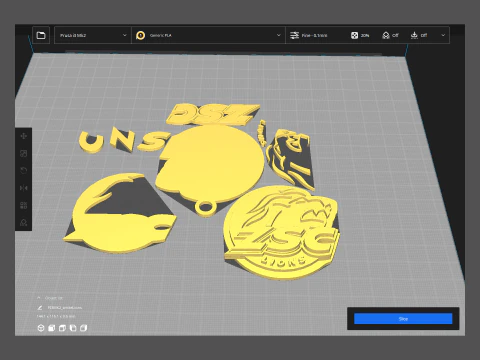Click the infill 20% icon
The width and height of the screenshot is (480, 360).
354,35
